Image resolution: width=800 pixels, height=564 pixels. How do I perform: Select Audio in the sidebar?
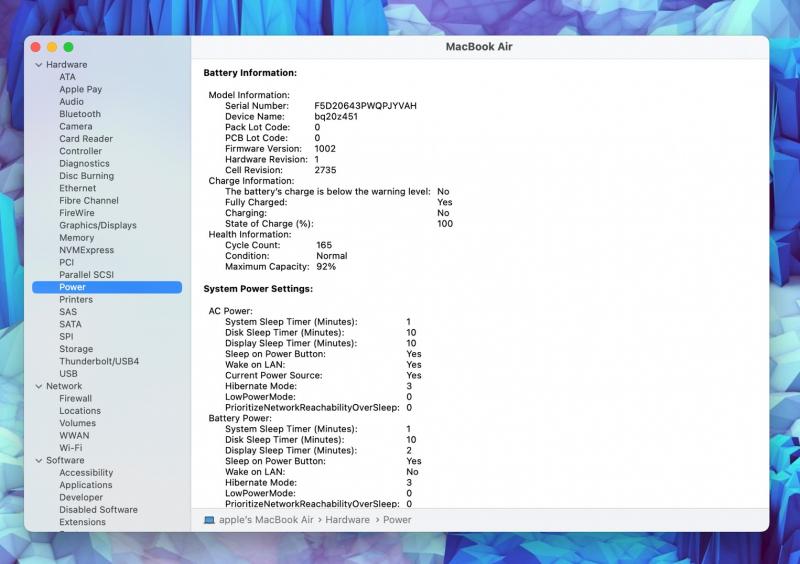click(71, 102)
